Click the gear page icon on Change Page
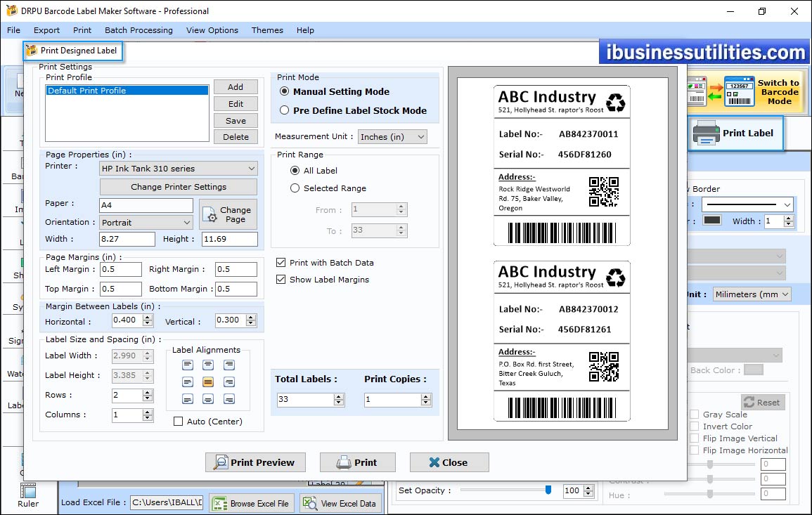The width and height of the screenshot is (812, 515). point(210,214)
